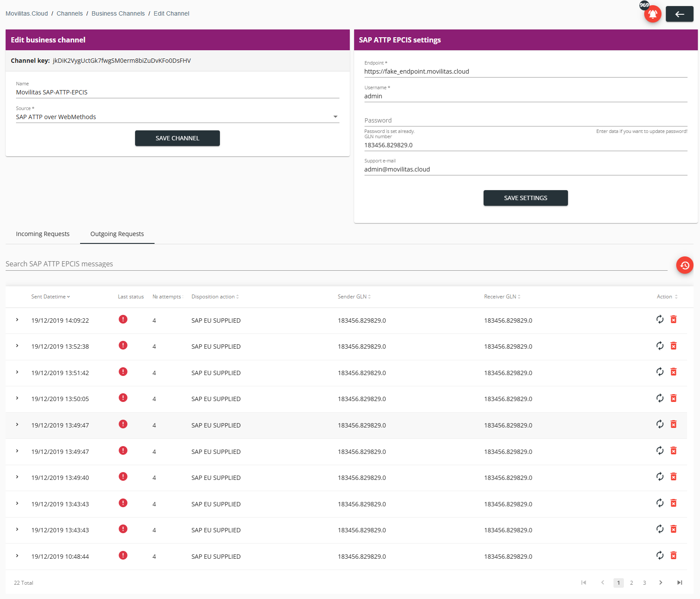Delete the 19/12/2019 13:50:05 request
Viewport: 700px width, 599px height.
[x=674, y=398]
